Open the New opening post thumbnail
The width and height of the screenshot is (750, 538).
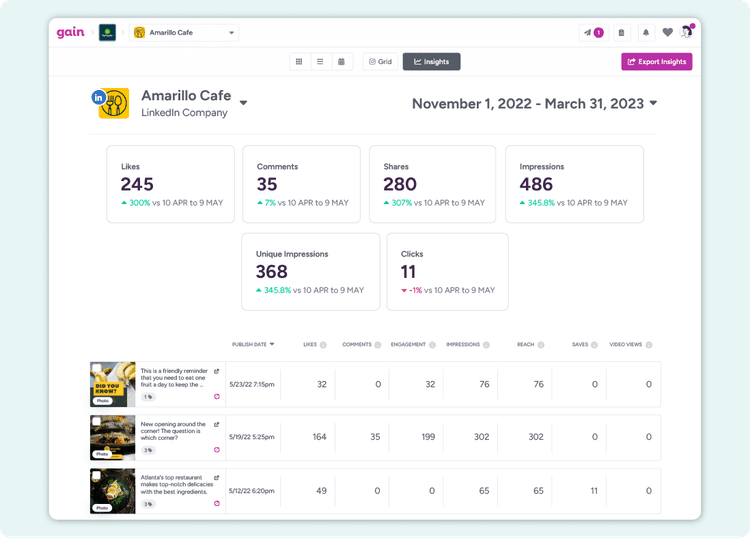[113, 438]
